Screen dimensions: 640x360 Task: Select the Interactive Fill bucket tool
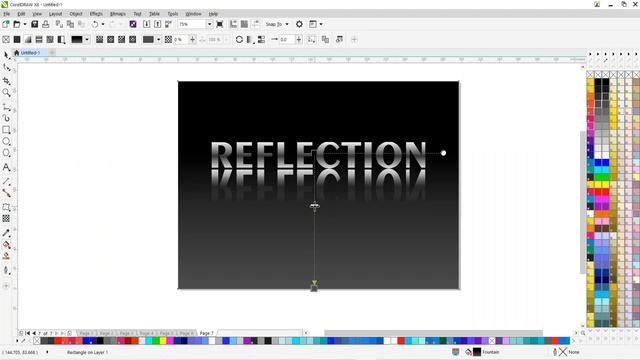pos(6,245)
